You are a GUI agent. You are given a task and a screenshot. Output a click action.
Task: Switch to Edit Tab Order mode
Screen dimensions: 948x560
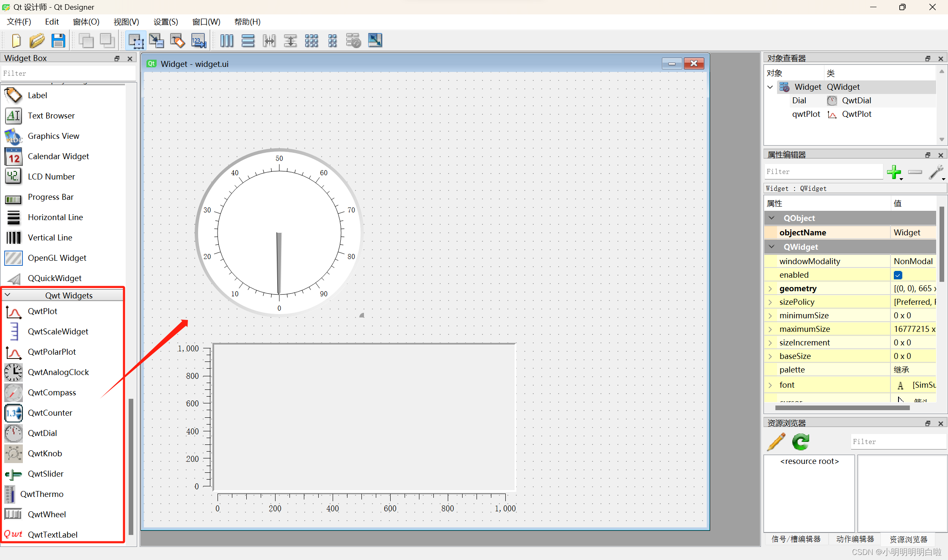(x=198, y=41)
